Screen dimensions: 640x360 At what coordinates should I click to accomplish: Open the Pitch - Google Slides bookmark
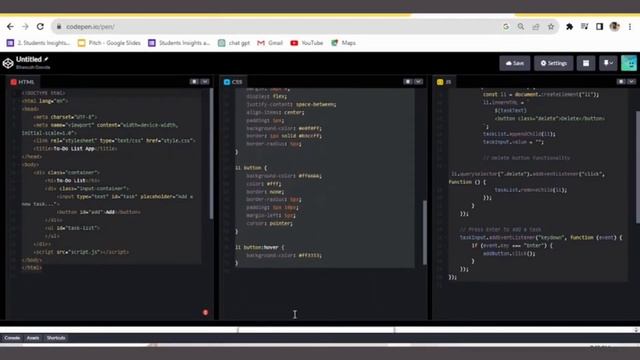109,43
